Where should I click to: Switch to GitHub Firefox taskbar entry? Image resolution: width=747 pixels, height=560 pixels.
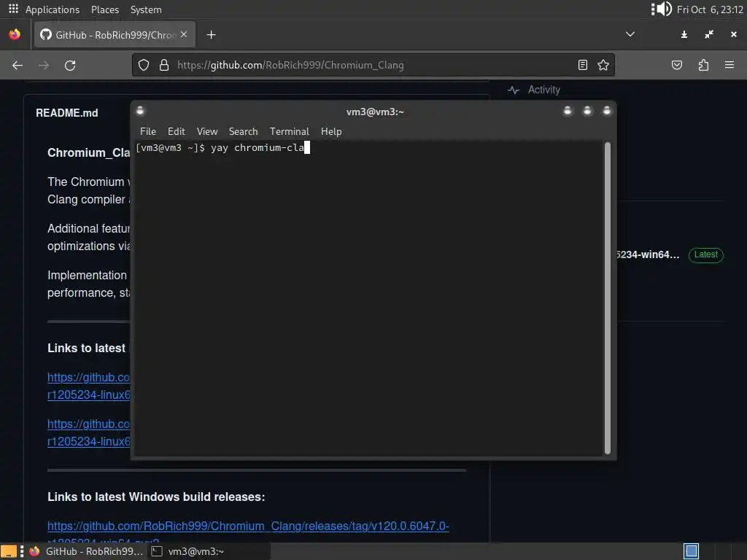[x=86, y=551]
